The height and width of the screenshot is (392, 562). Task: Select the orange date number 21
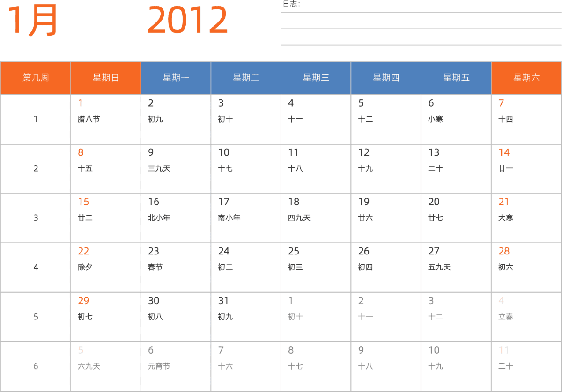504,202
